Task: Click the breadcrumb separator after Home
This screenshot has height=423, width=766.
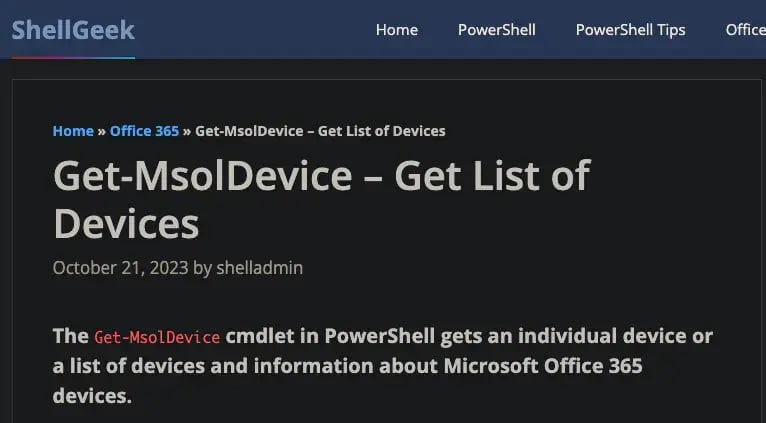Action: pos(102,131)
